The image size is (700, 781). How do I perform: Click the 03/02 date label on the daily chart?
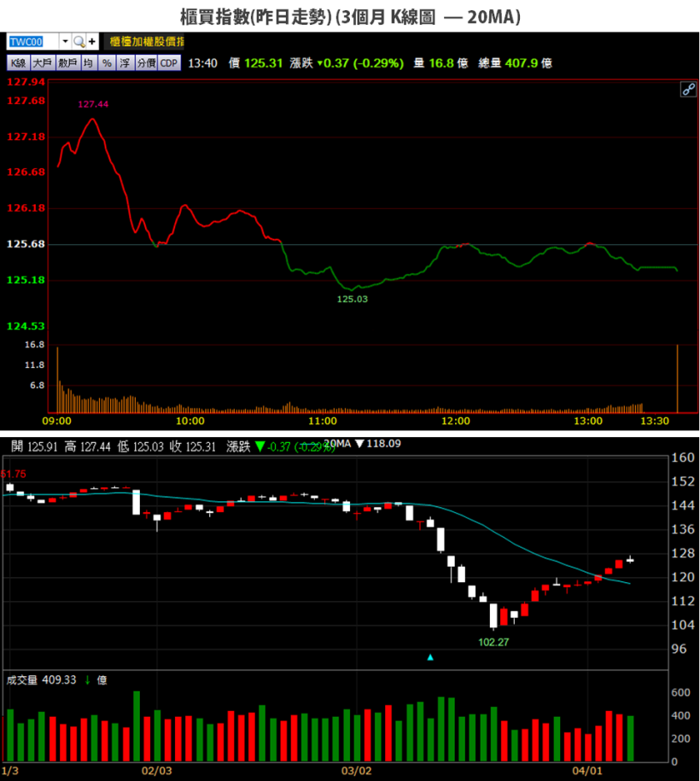[x=356, y=771]
